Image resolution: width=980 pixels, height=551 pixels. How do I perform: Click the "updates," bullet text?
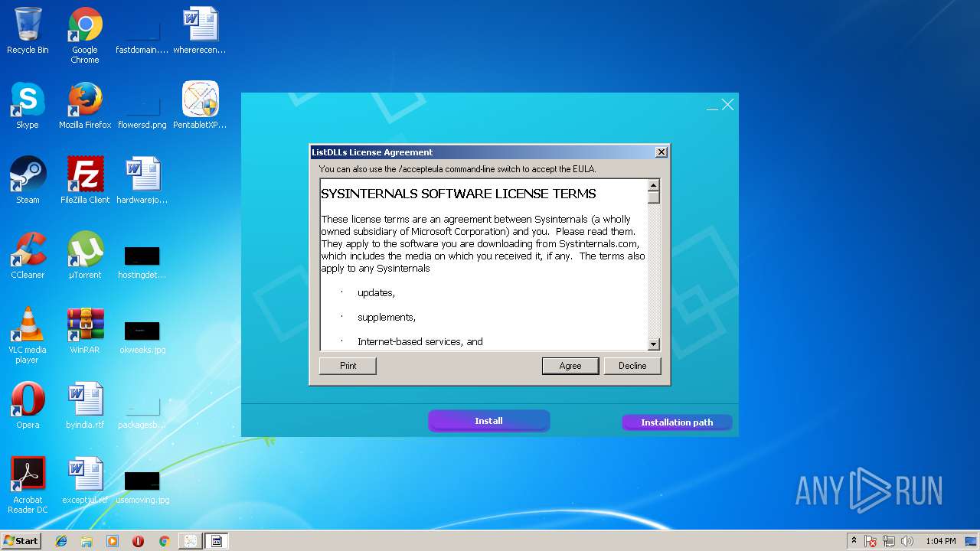click(x=376, y=293)
